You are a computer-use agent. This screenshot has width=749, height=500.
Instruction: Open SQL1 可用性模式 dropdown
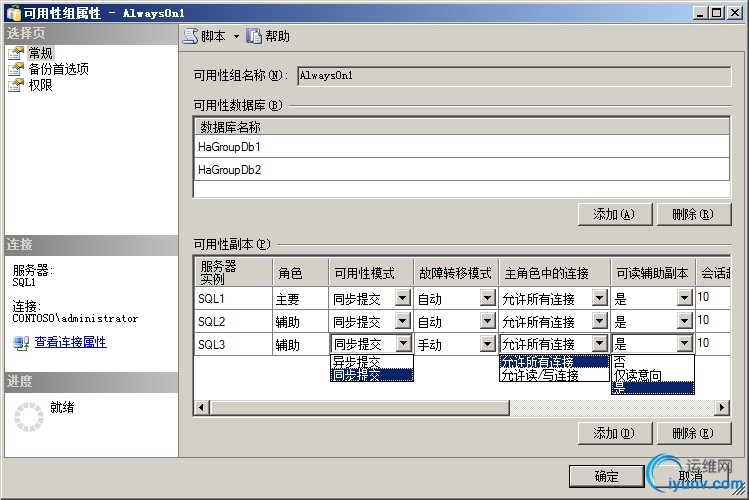[x=403, y=298]
